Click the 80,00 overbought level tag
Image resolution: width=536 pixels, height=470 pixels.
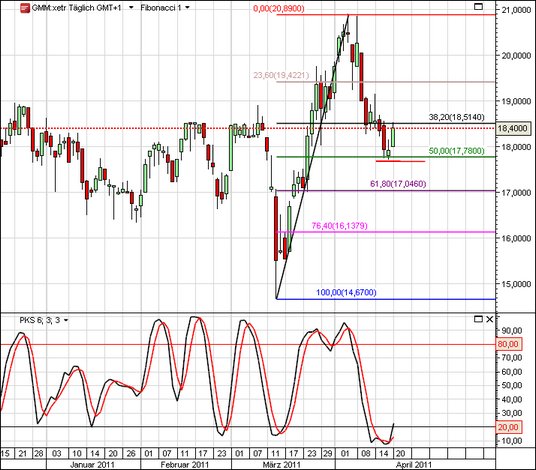pyautogui.click(x=508, y=344)
